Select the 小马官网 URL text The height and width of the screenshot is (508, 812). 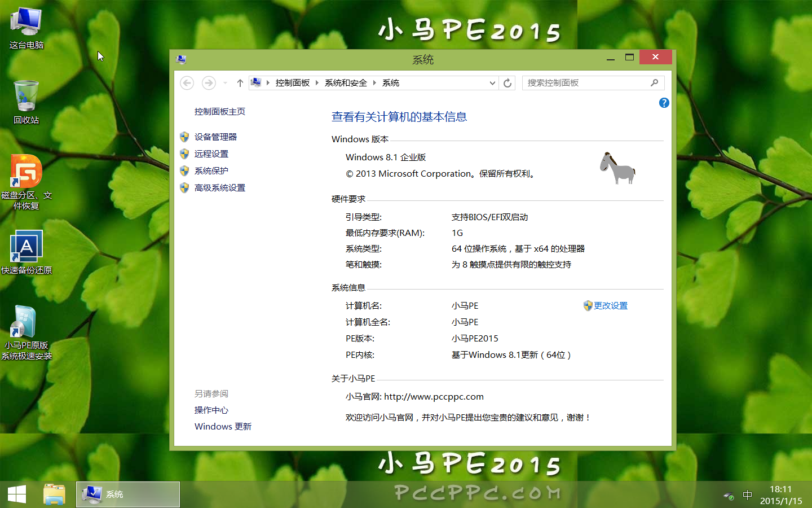click(434, 397)
